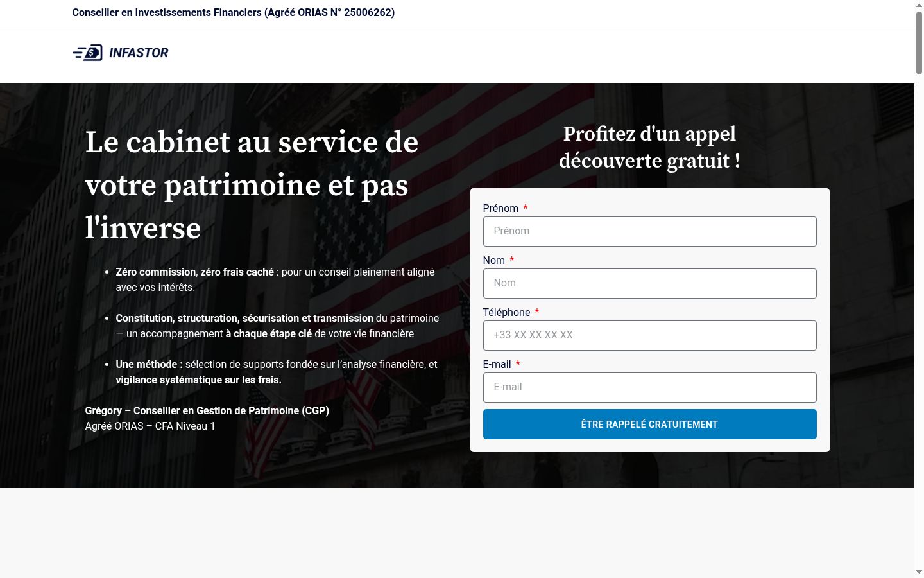Screen dimensions: 924x578
Task: Click 'Agréé ORIAS – CFA Niveau 1' text
Action: point(150,426)
